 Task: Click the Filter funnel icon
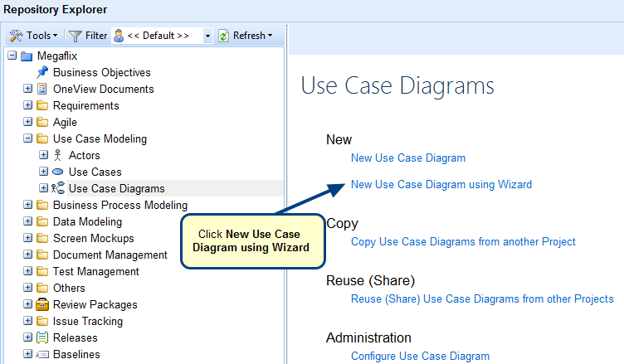click(x=75, y=36)
